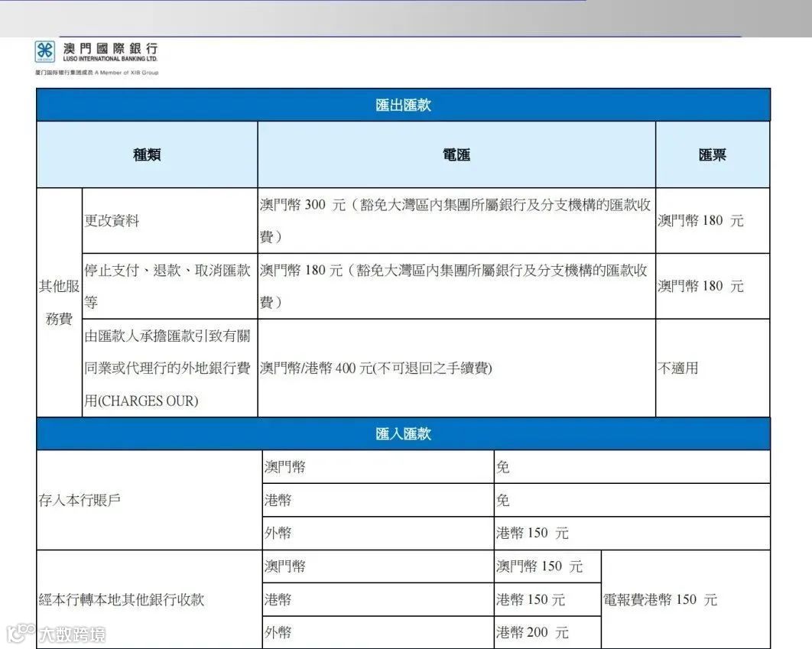The image size is (812, 649).
Task: Click the 匯票 column header
Action: point(713,154)
